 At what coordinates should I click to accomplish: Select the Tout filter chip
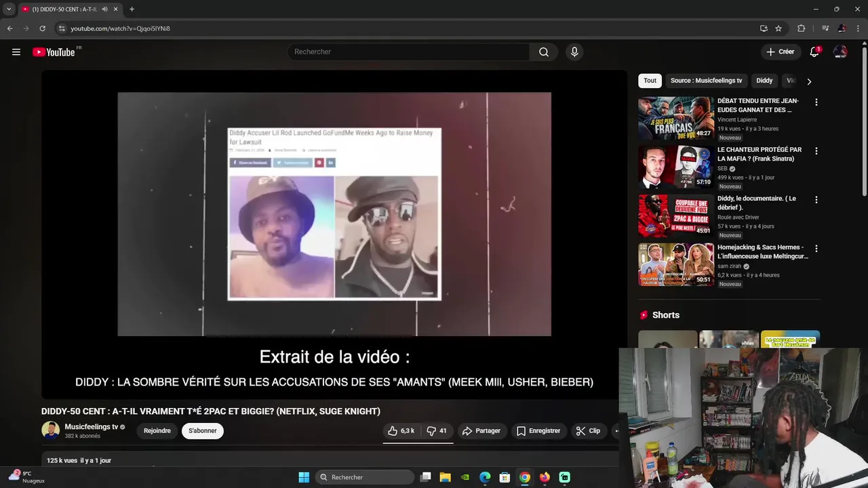coord(650,81)
